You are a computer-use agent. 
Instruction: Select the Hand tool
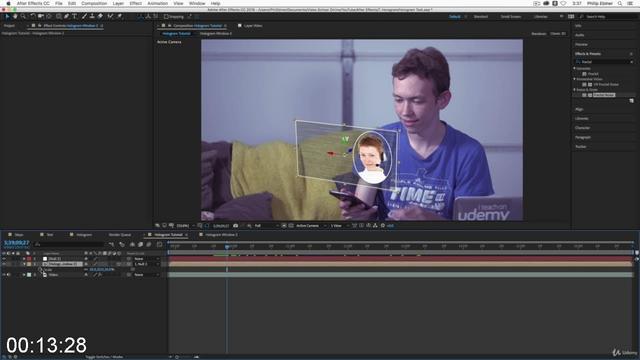(15, 16)
